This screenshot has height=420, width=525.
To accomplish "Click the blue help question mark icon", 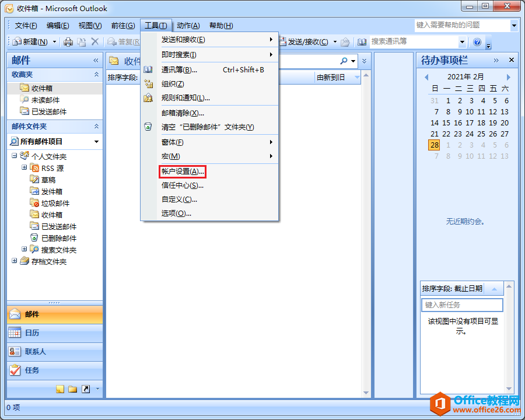I will 477,42.
